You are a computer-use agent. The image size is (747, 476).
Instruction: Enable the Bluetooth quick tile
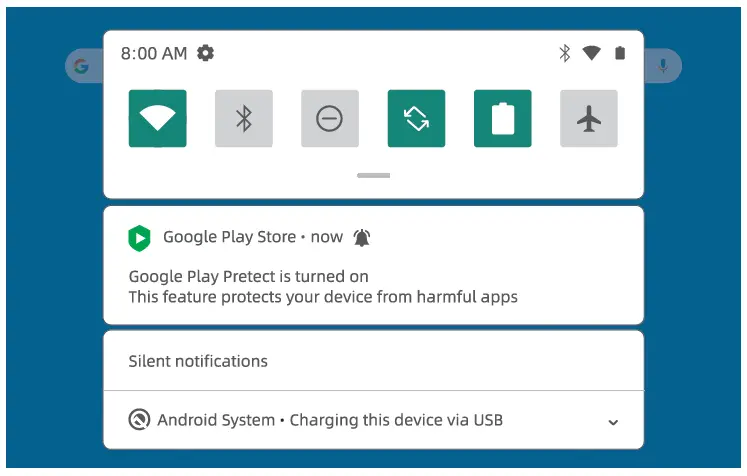[x=244, y=118]
